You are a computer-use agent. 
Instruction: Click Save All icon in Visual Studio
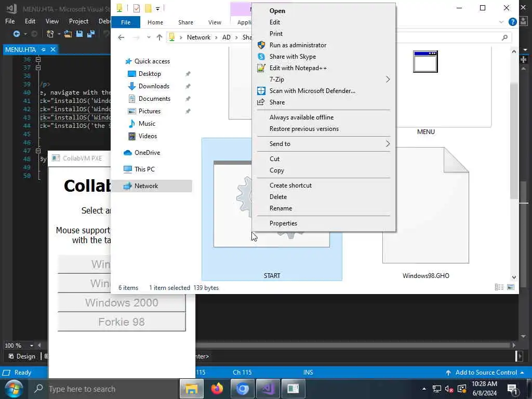pos(91,34)
